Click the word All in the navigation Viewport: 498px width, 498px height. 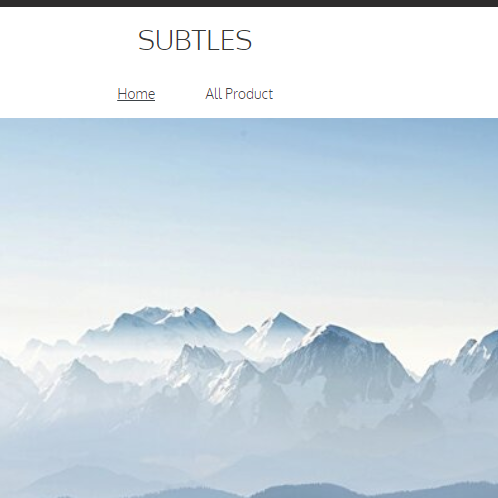214,94
